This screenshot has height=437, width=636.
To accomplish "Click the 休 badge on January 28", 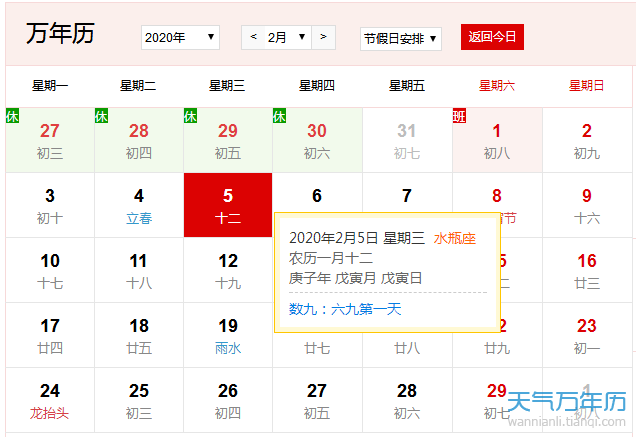I will pyautogui.click(x=101, y=116).
